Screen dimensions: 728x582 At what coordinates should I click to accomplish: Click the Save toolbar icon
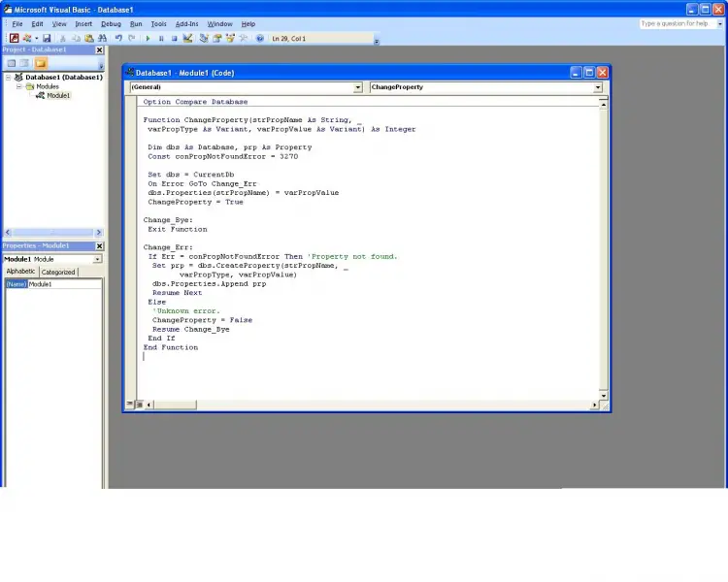47,38
